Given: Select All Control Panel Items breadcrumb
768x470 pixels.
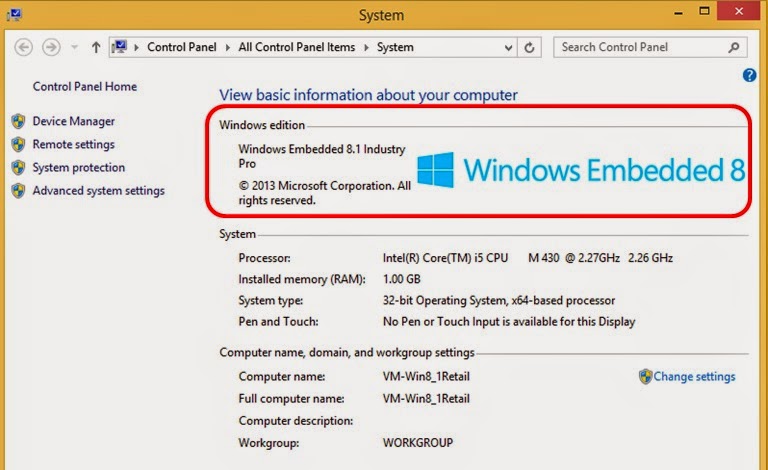Looking at the screenshot, I should pyautogui.click(x=296, y=47).
